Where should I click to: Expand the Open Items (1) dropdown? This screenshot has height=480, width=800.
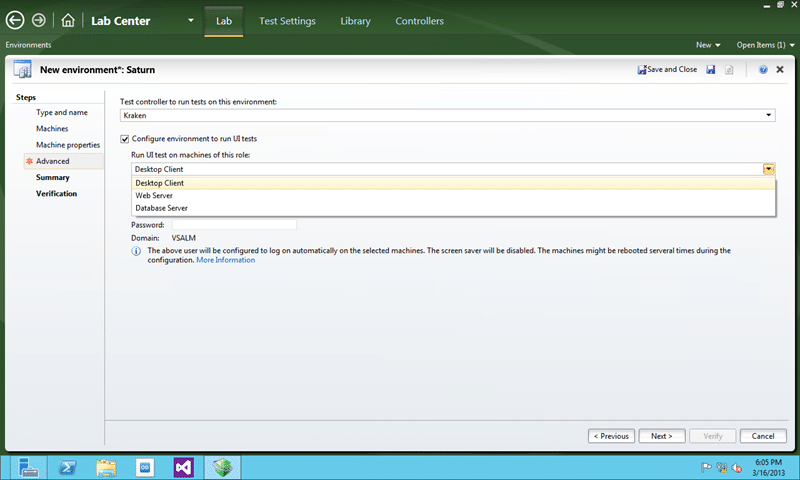pos(765,45)
